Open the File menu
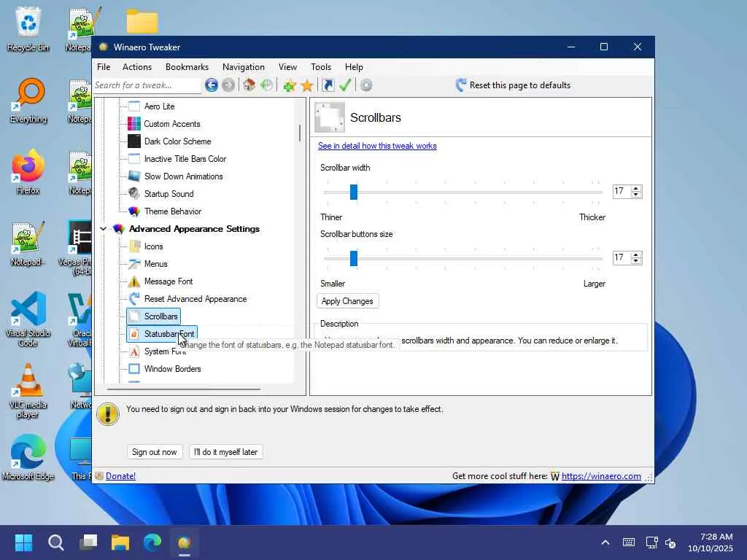 104,67
